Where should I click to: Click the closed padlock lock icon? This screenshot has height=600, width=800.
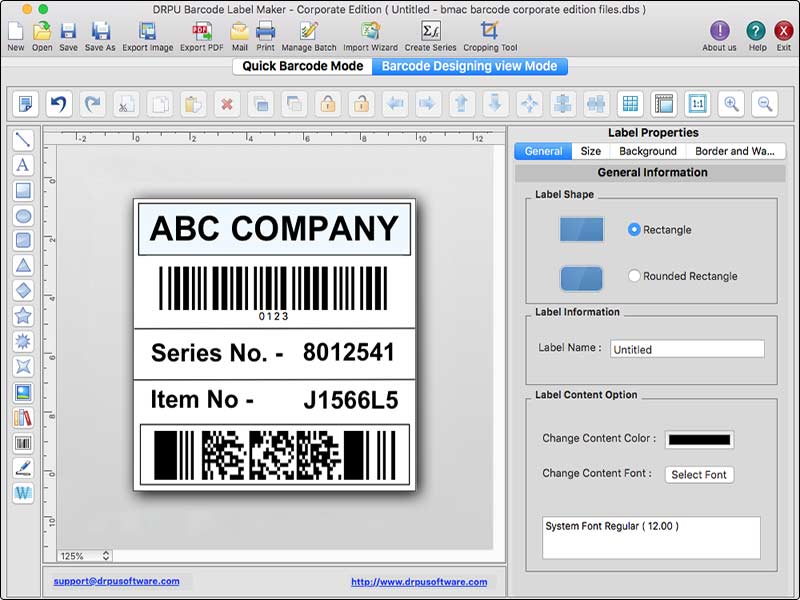click(328, 104)
